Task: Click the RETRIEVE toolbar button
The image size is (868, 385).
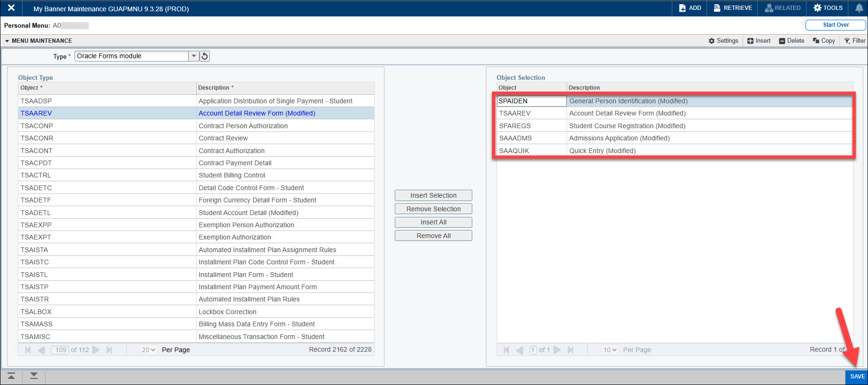Action: click(733, 8)
